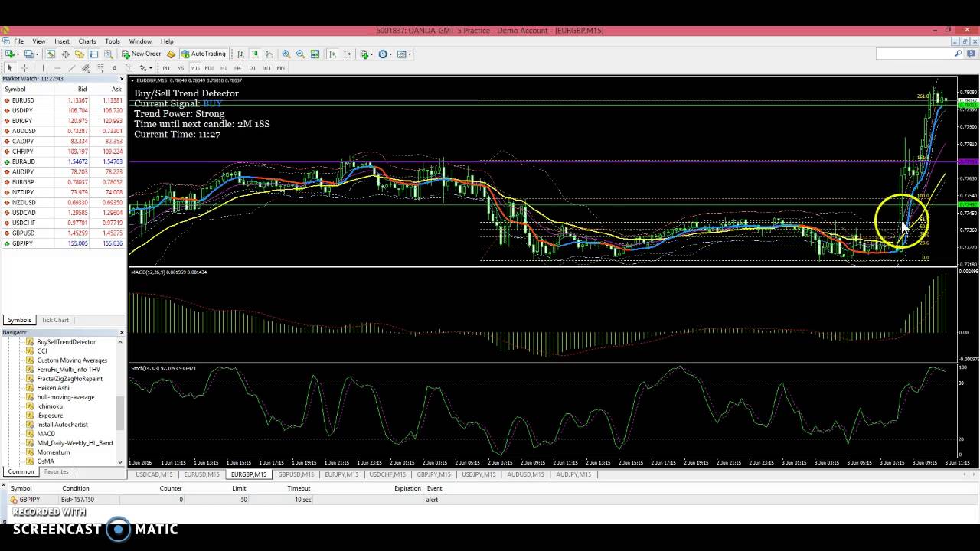Open the Terminal panel icon
Screen dimensions: 980x551
click(x=93, y=54)
